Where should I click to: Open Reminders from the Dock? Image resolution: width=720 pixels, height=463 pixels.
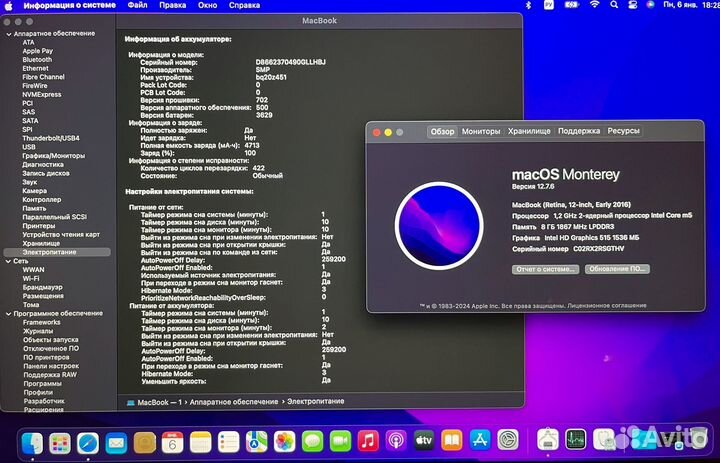pos(229,442)
